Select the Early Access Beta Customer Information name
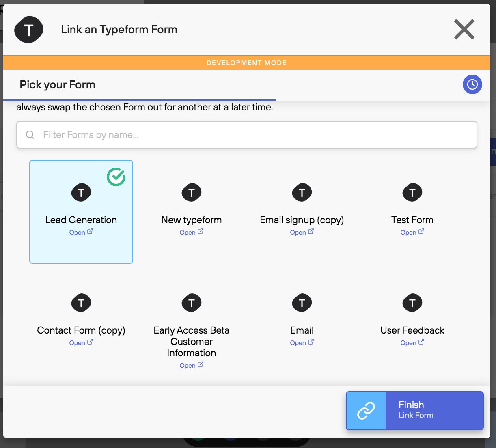 tap(192, 342)
